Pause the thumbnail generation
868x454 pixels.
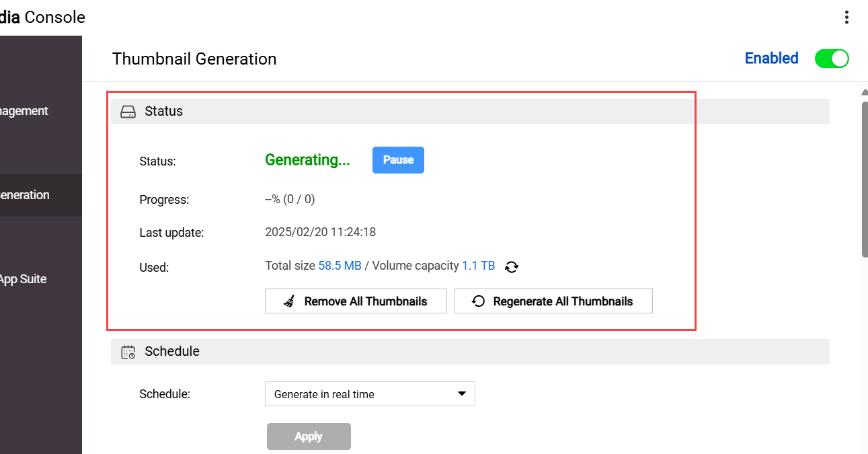coord(398,160)
